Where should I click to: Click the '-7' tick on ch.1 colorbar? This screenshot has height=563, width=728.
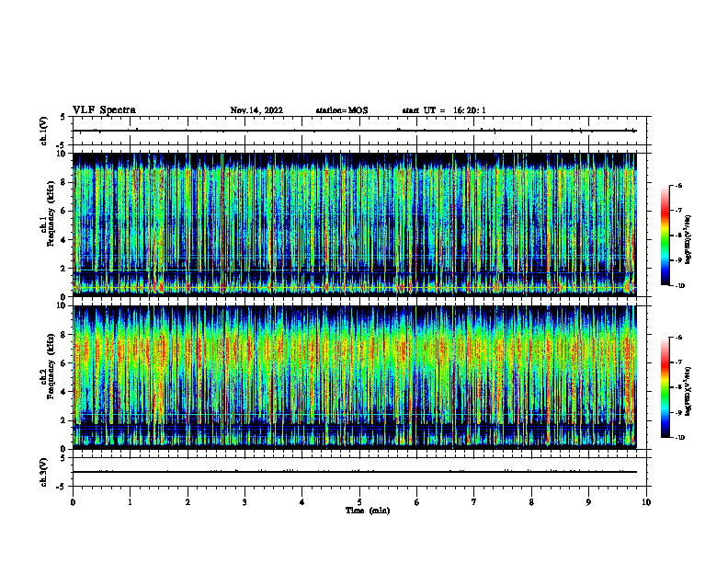pos(679,211)
